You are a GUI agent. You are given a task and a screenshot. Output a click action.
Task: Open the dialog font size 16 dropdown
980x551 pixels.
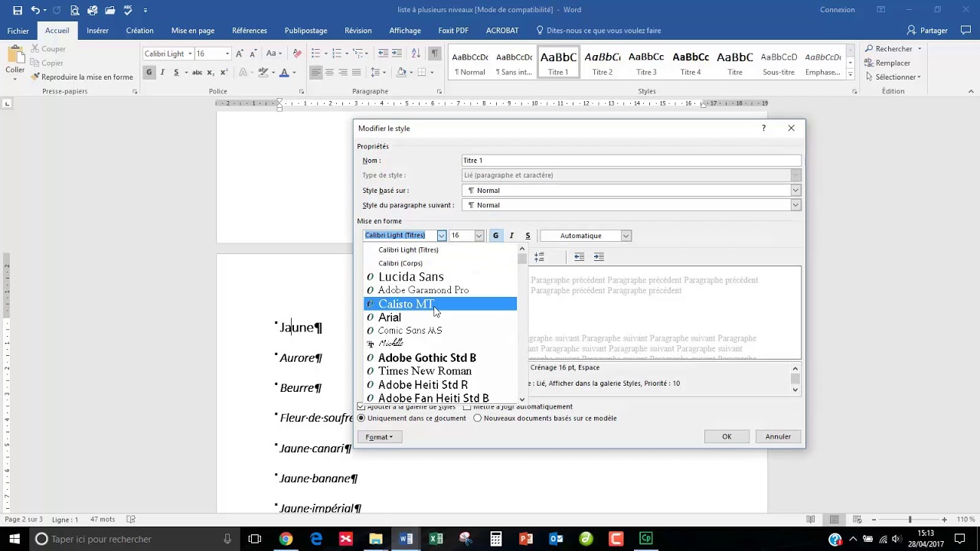479,236
